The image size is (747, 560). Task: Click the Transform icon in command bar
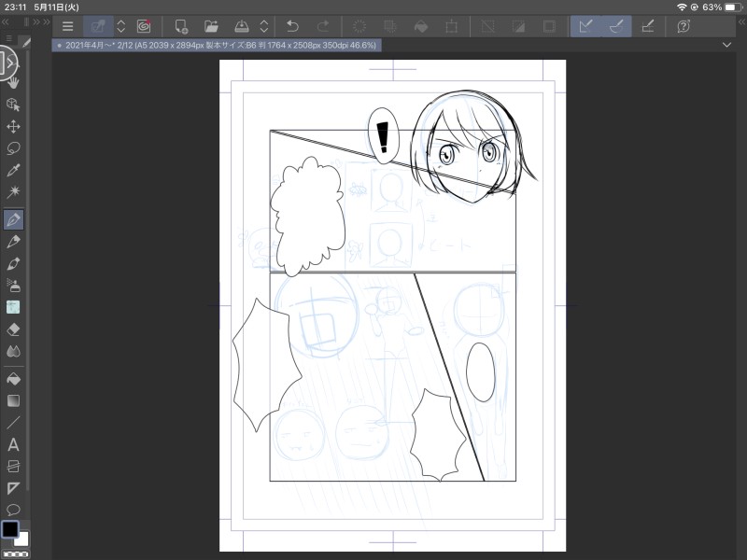(451, 26)
